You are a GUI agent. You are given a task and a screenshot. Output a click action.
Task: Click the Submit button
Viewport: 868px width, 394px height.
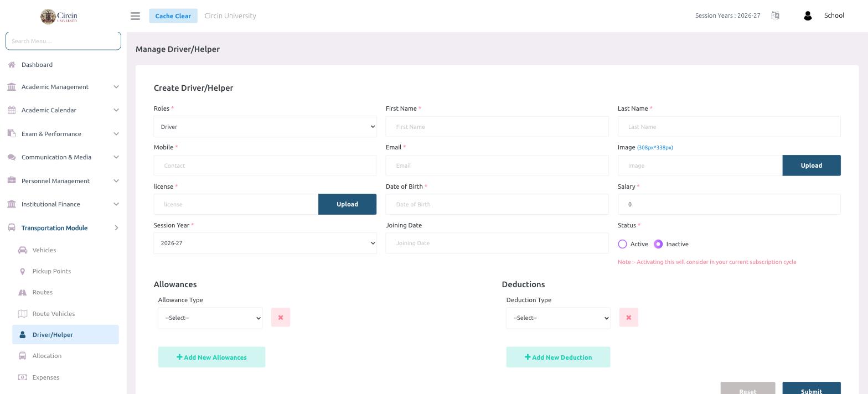[812, 389]
